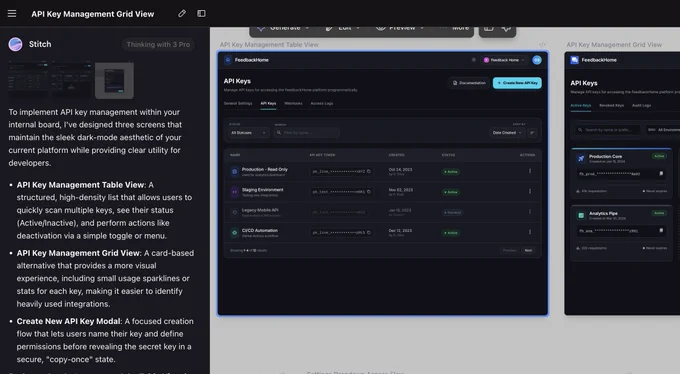Open the More menu in the floating toolbar
Image resolution: width=680 pixels, height=374 pixels.
click(455, 28)
